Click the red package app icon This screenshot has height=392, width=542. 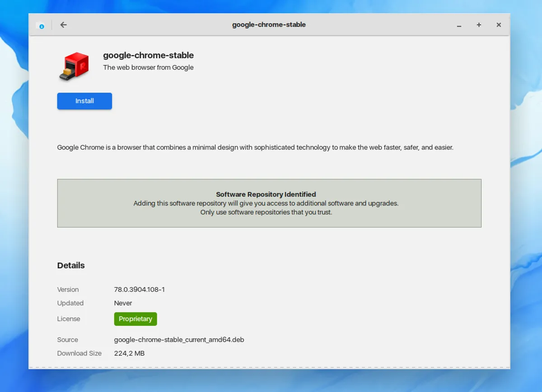tap(74, 66)
